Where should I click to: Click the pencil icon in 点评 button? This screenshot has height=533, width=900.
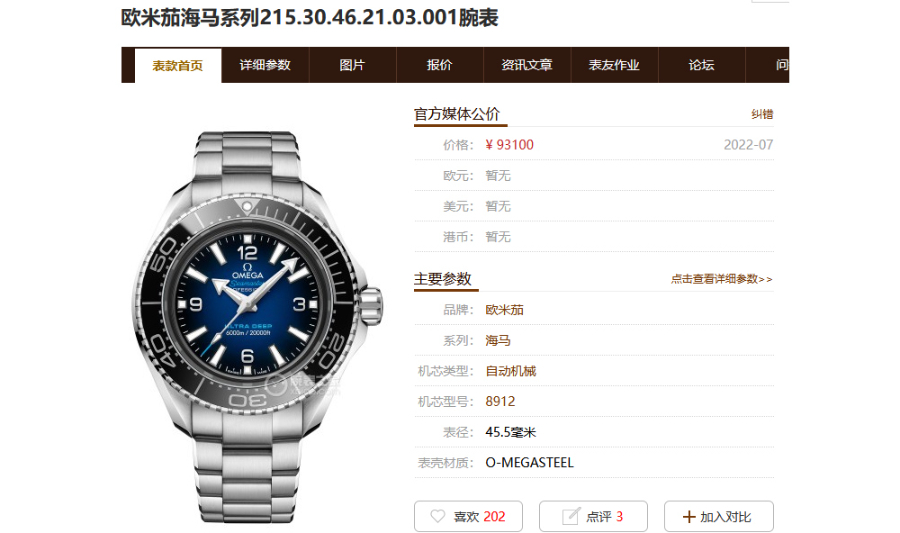click(x=571, y=516)
